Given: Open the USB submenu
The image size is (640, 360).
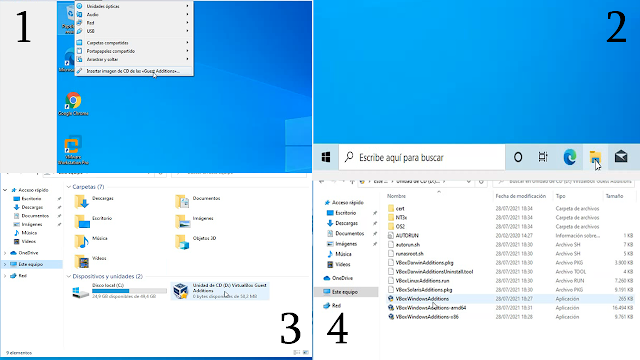Looking at the screenshot, I should click(x=134, y=31).
